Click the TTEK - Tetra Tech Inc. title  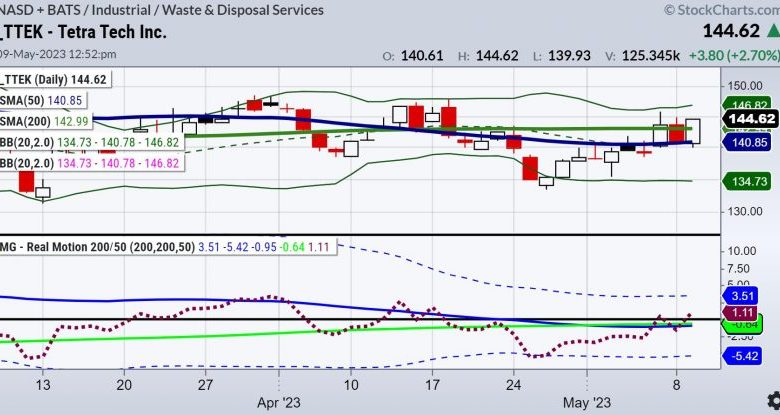pyautogui.click(x=84, y=32)
